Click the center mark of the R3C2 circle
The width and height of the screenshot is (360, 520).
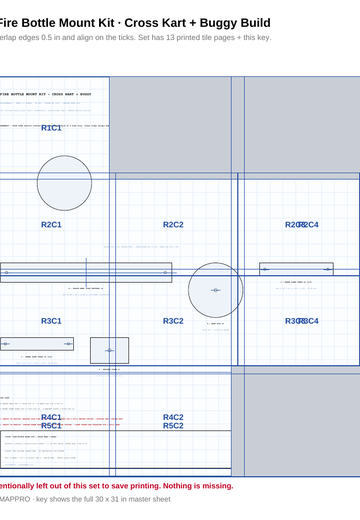215,290
